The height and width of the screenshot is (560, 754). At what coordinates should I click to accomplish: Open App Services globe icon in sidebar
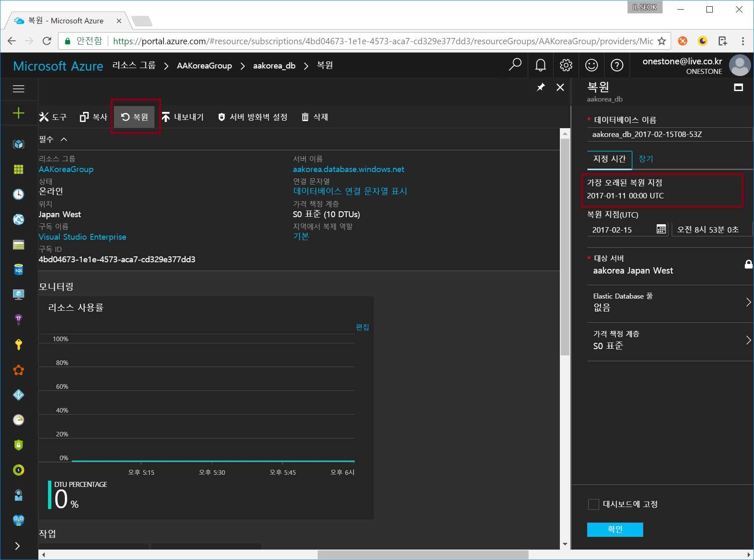click(18, 219)
